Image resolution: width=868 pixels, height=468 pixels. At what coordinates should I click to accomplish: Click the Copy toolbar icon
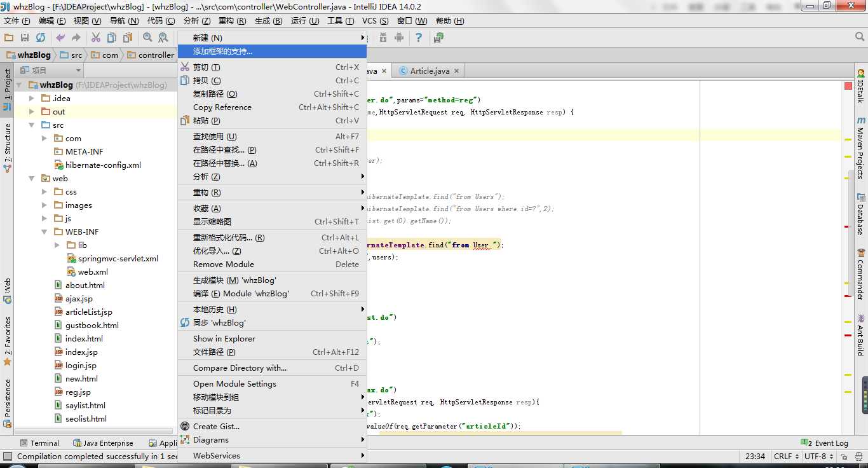[112, 38]
